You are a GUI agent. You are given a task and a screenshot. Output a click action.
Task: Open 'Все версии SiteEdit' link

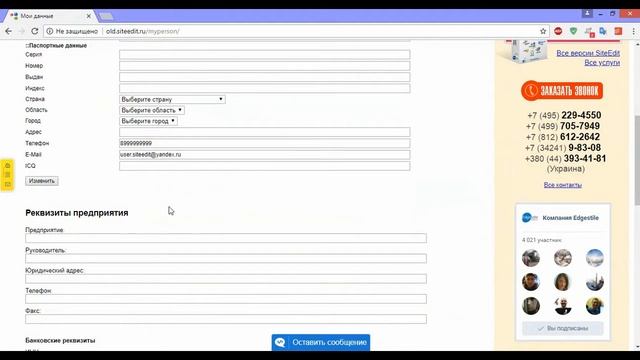588,53
